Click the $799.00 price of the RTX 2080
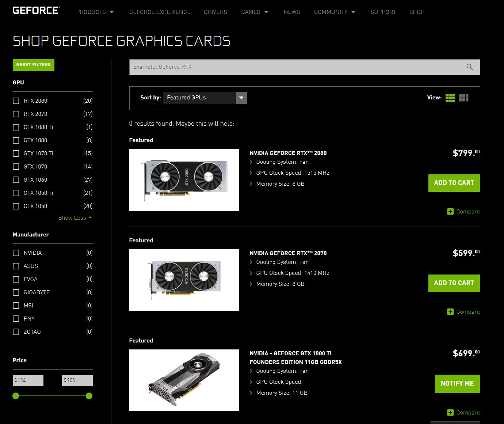Image resolution: width=504 pixels, height=424 pixels. pos(466,153)
